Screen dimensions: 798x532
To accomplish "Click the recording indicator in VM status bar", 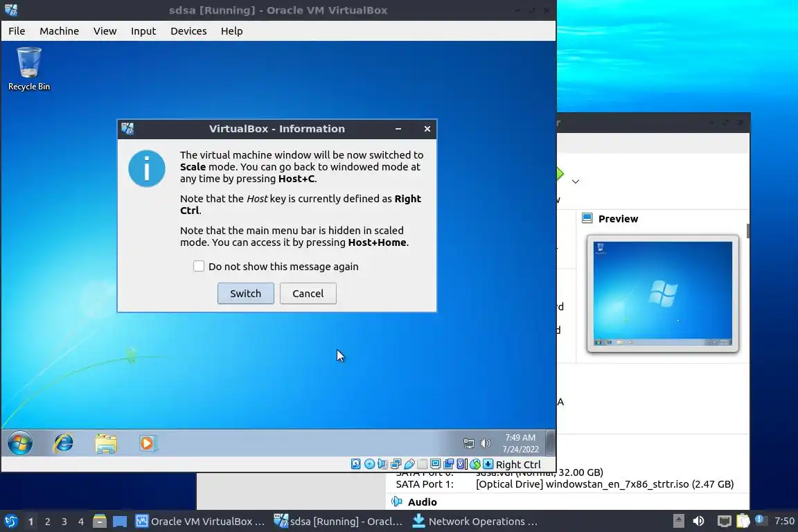I will click(x=448, y=464).
